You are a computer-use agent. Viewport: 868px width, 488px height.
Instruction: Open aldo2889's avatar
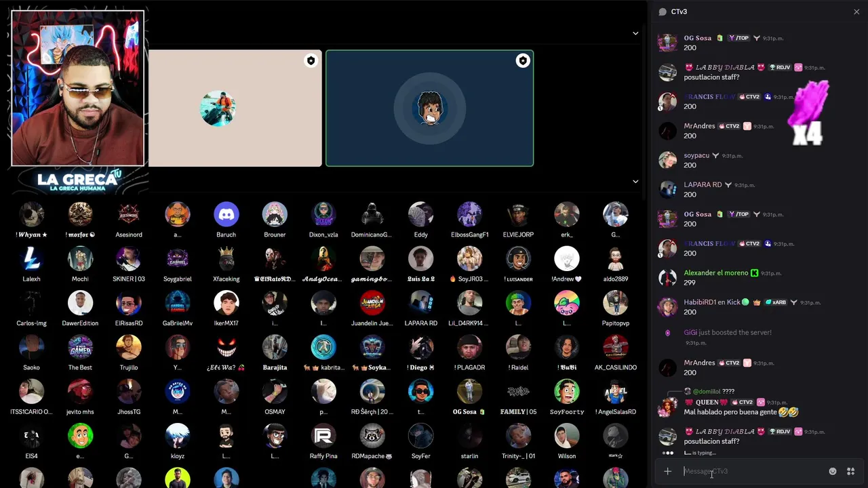point(616,258)
